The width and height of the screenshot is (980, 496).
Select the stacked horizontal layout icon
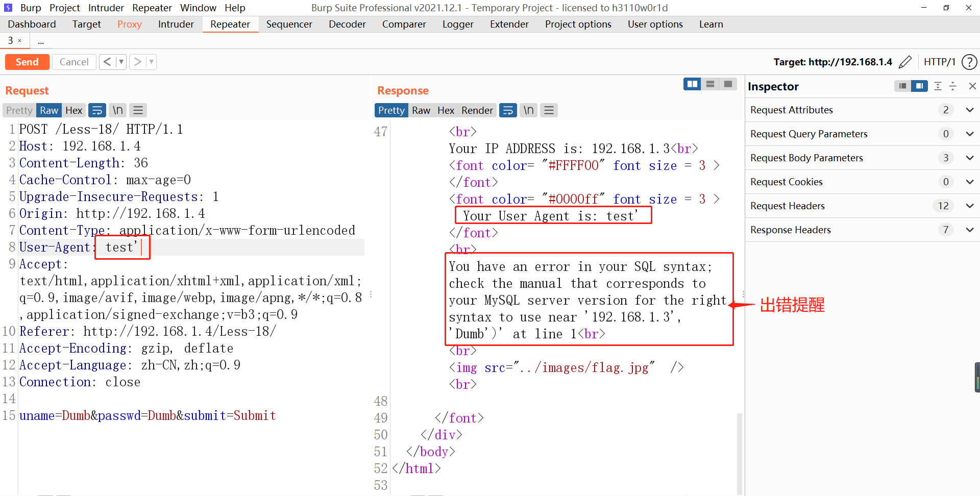(710, 84)
